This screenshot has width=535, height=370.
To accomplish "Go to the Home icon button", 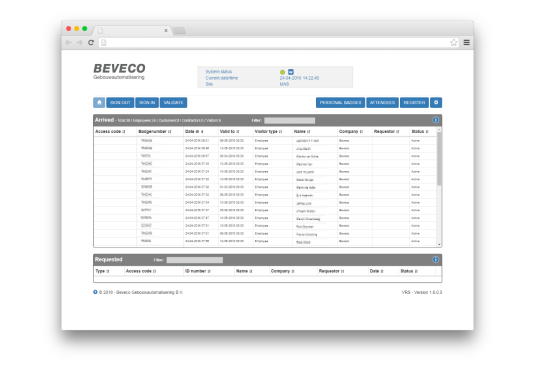I will 99,102.
